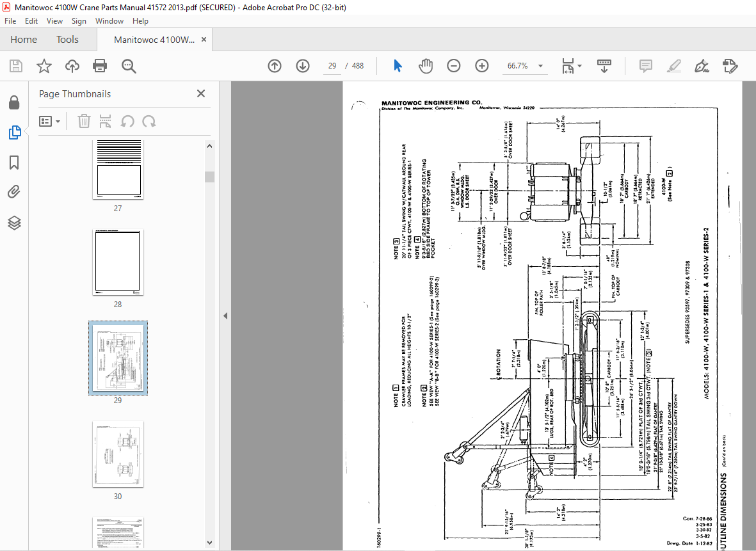Select page 28 thumbnail
Image resolution: width=756 pixels, height=551 pixels.
[x=118, y=262]
